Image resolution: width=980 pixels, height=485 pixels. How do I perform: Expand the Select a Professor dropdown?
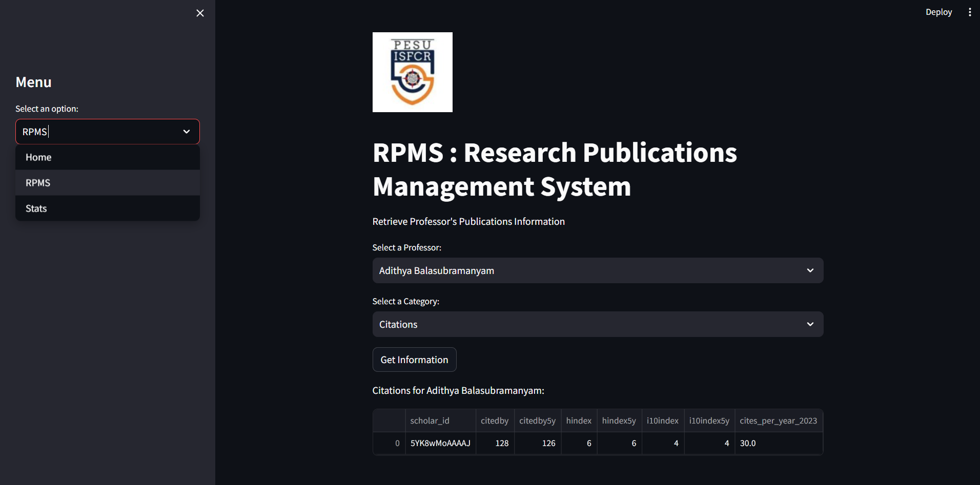(x=597, y=270)
